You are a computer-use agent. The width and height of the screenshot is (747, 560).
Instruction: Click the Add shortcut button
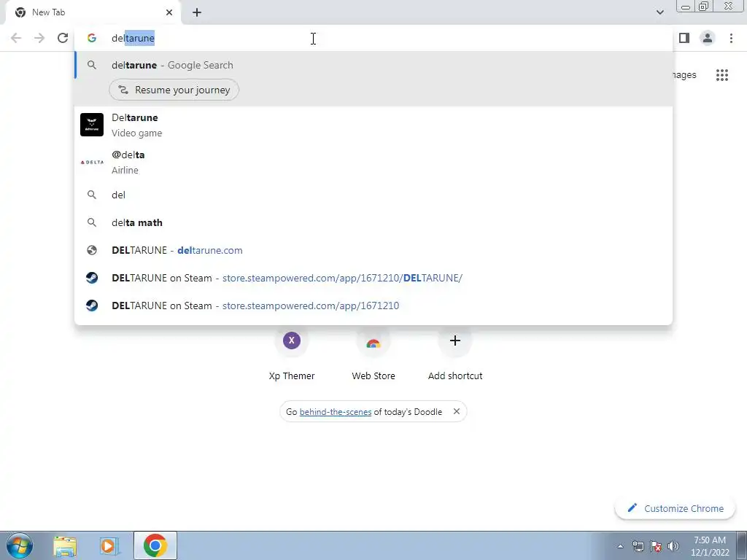click(x=455, y=354)
